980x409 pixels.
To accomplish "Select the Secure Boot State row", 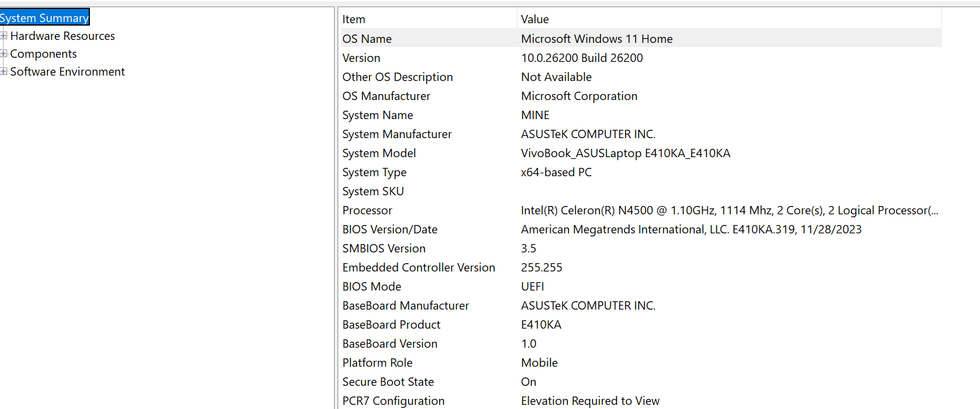I will [x=388, y=382].
